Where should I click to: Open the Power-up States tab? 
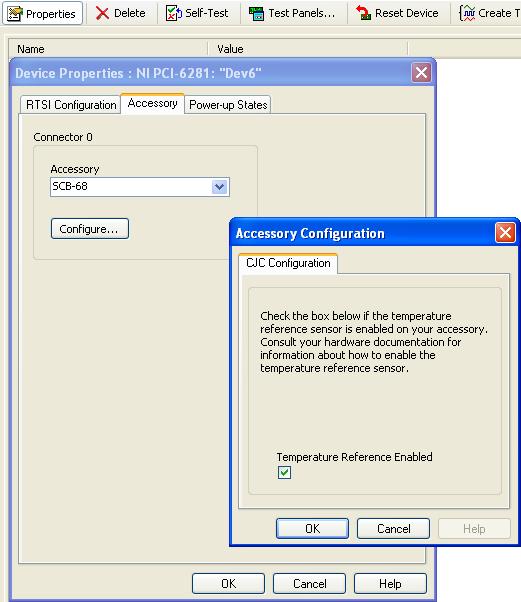tap(228, 105)
